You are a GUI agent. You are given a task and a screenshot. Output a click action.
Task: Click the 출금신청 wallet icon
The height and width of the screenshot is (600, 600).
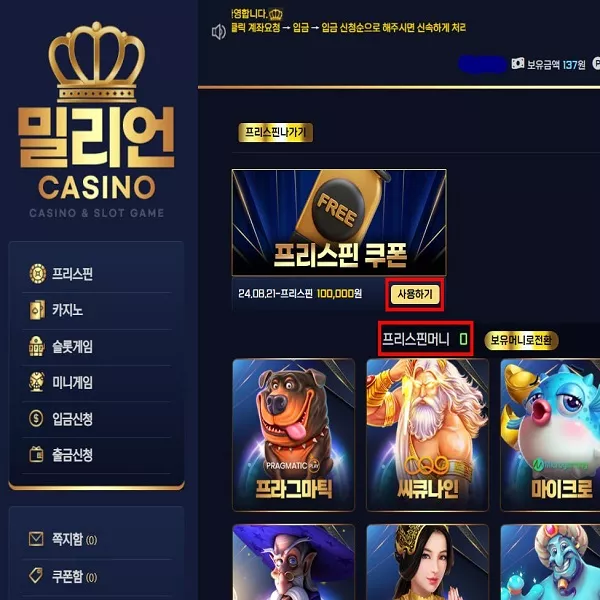point(36,454)
